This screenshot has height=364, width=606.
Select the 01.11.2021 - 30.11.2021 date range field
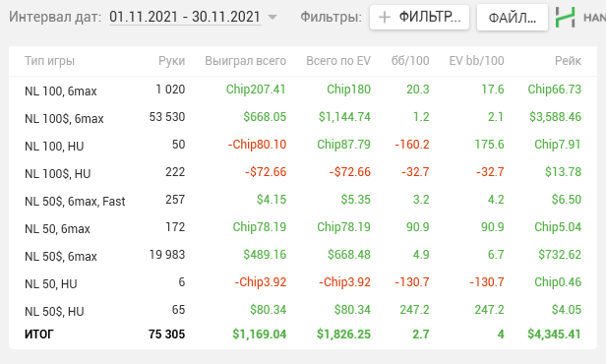[x=185, y=17]
